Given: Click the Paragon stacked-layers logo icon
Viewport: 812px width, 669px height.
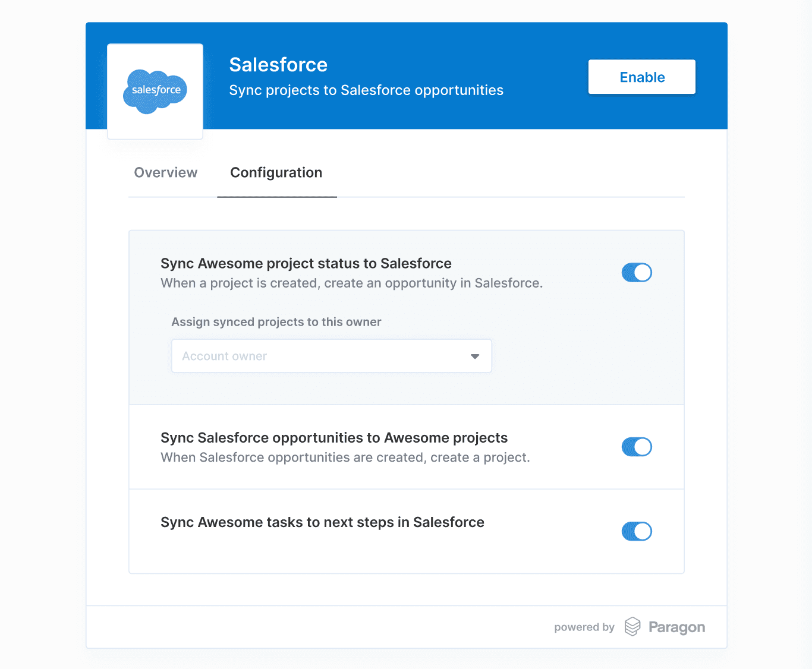Looking at the screenshot, I should pos(632,626).
